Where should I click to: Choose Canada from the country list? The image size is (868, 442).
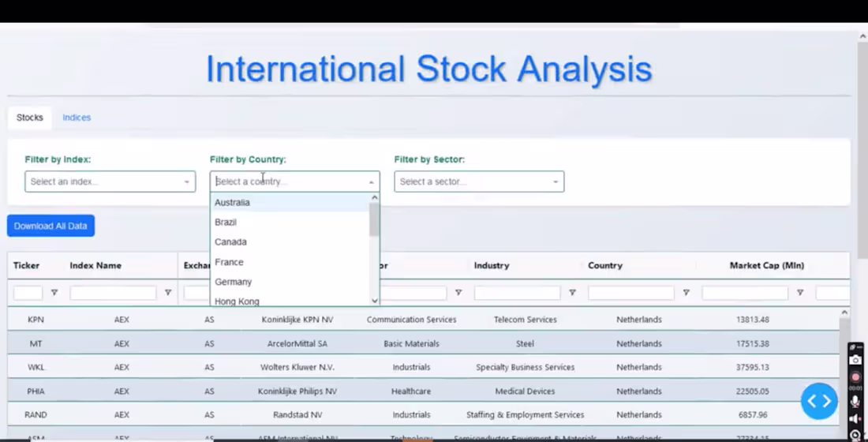(290, 242)
